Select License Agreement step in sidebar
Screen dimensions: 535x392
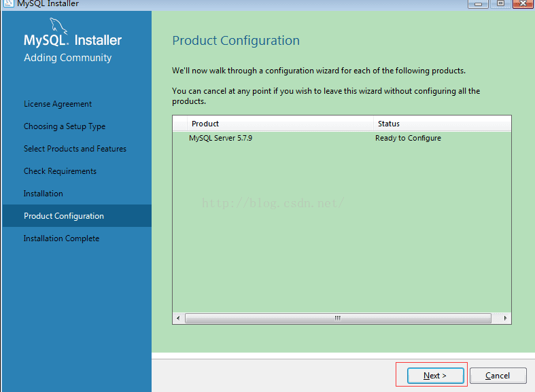[x=58, y=104]
